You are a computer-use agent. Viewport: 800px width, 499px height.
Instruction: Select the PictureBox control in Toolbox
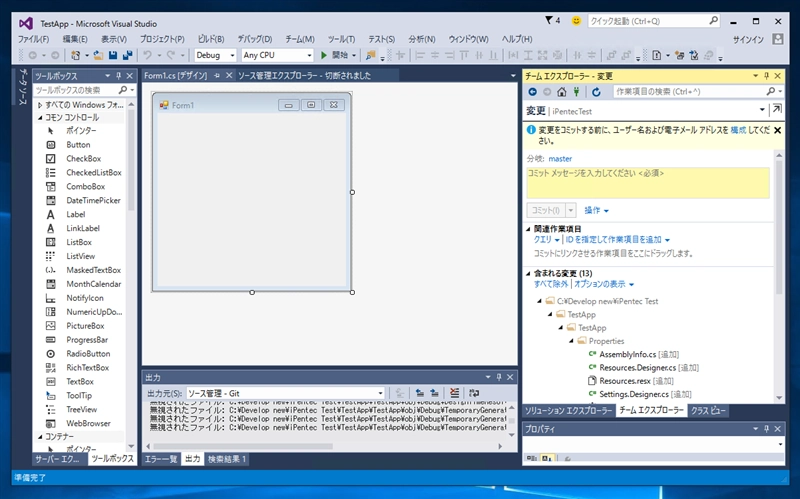pos(85,326)
